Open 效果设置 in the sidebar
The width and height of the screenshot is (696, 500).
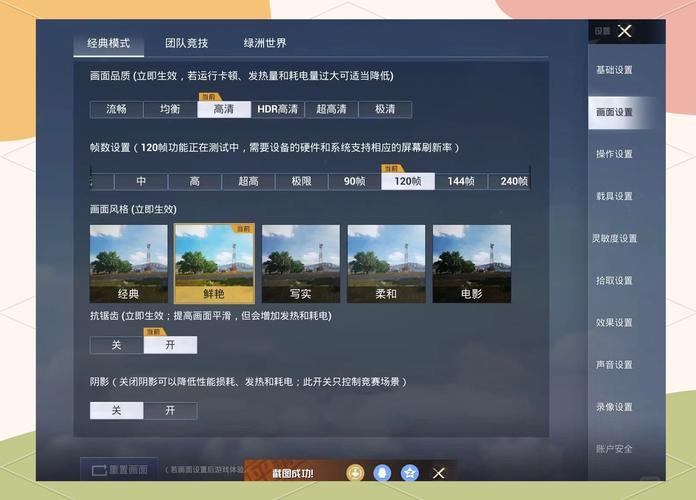click(x=614, y=323)
